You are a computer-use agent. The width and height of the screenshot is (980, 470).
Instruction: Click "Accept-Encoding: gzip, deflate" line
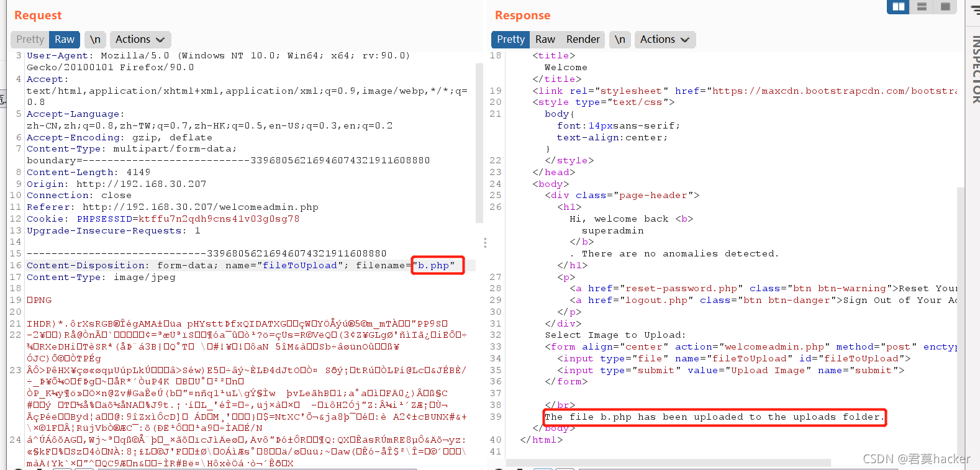click(119, 138)
